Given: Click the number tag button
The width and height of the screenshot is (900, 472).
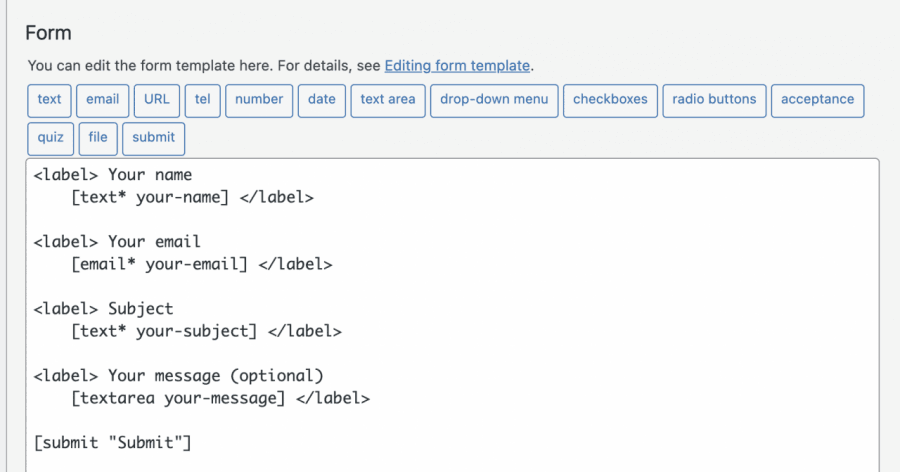Looking at the screenshot, I should tap(259, 100).
